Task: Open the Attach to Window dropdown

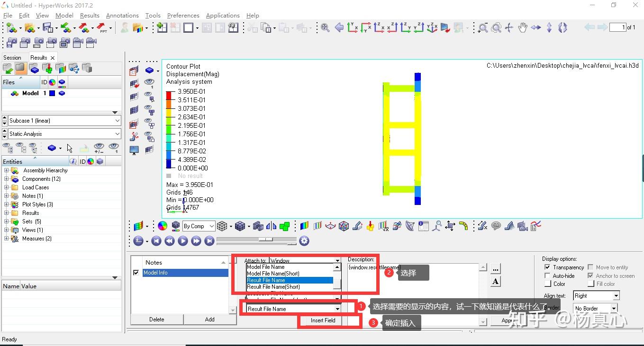Action: pos(305,260)
